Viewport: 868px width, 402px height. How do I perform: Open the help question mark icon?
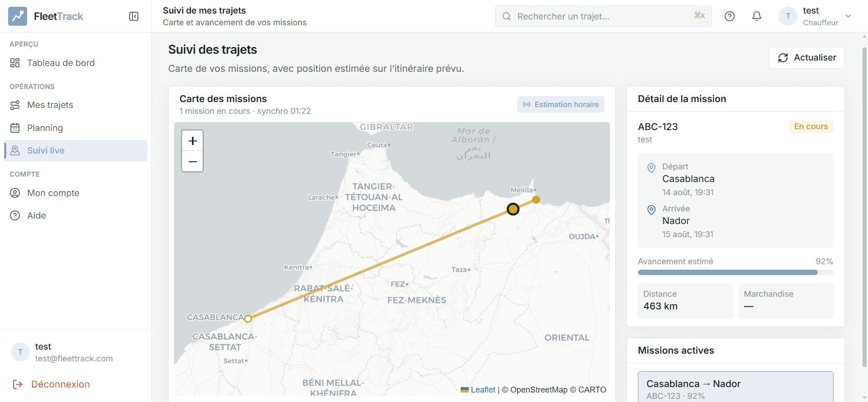pos(730,16)
